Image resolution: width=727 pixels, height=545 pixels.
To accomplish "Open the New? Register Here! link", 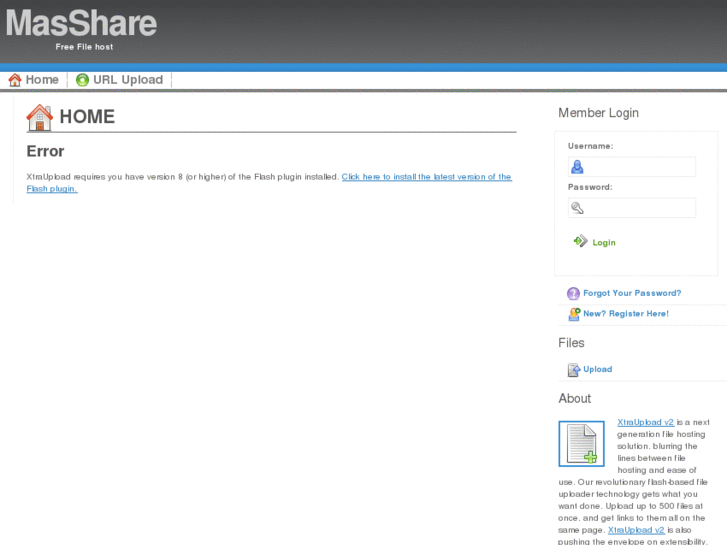I will click(x=626, y=314).
